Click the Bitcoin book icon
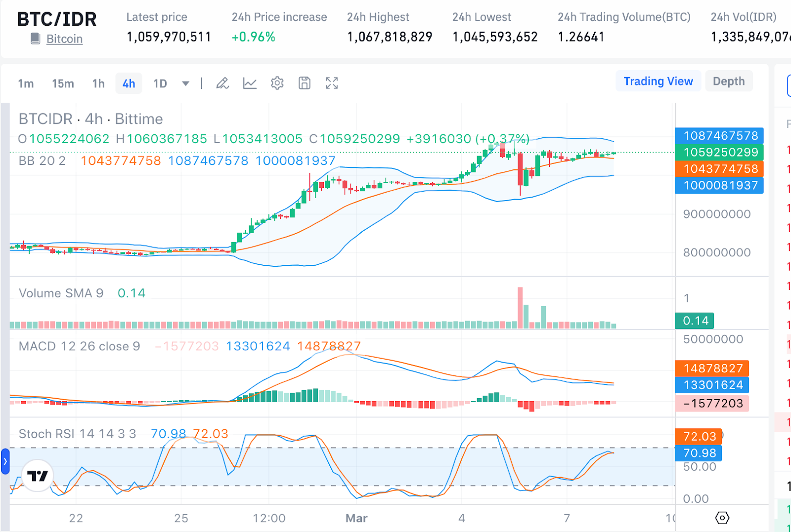This screenshot has width=791, height=532. click(x=35, y=39)
